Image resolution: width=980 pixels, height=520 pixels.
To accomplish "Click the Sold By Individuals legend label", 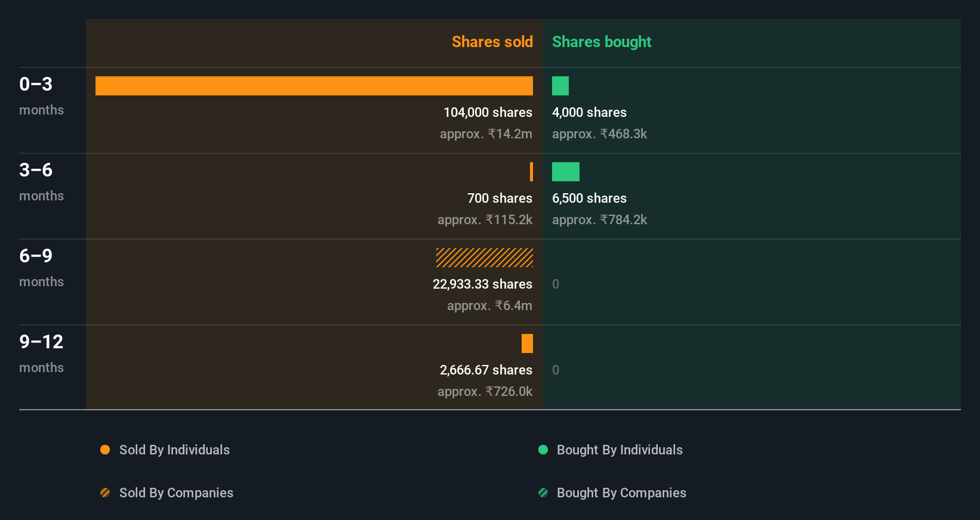I will click(174, 450).
